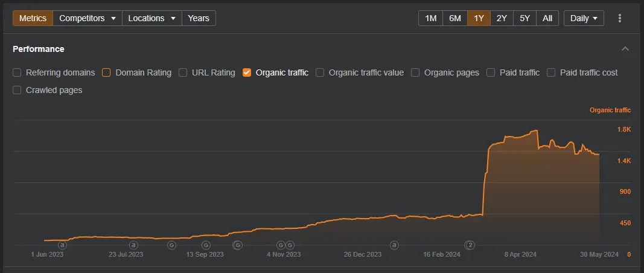Viewport: 644px width, 273px height.
Task: Switch to the Years tab
Action: pyautogui.click(x=199, y=18)
